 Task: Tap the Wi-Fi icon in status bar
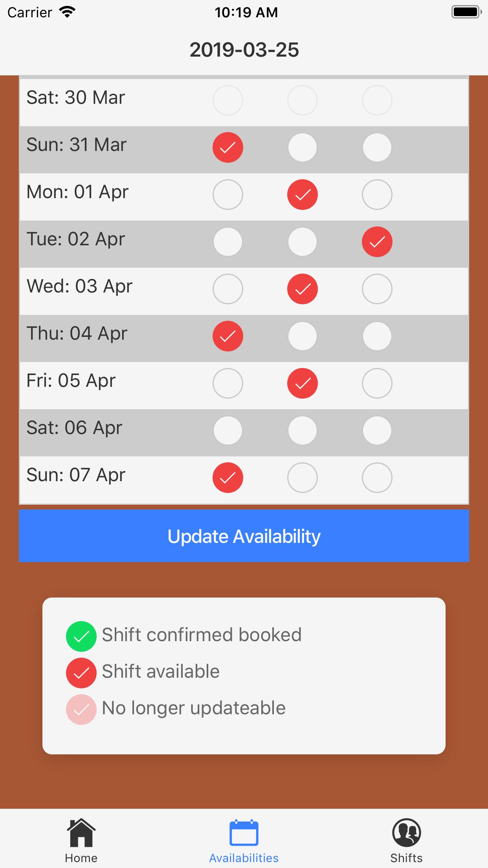pos(67,12)
